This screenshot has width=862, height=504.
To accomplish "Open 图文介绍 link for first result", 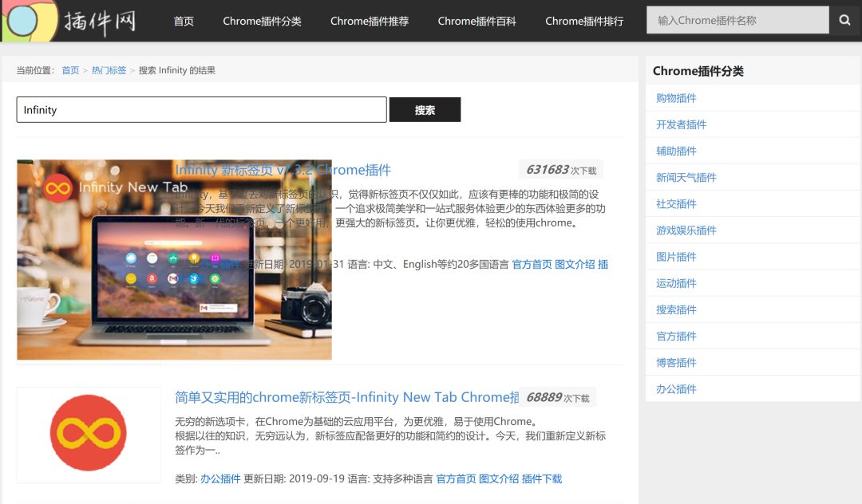I will pos(575,265).
